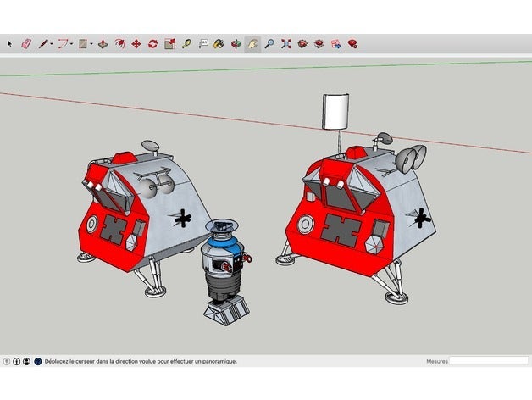This screenshot has height=400, width=532.
Task: Click the dark blue help status icon
Action: click(x=38, y=361)
